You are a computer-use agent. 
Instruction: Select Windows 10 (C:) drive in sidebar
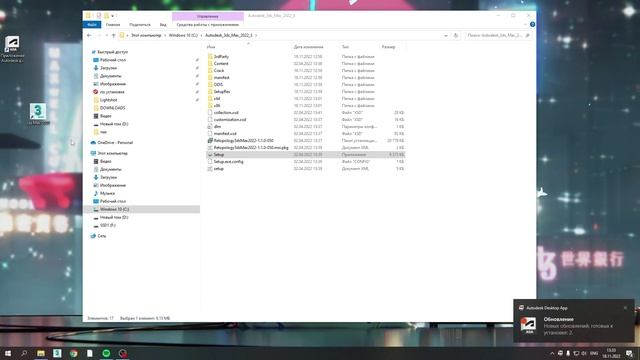coord(114,209)
